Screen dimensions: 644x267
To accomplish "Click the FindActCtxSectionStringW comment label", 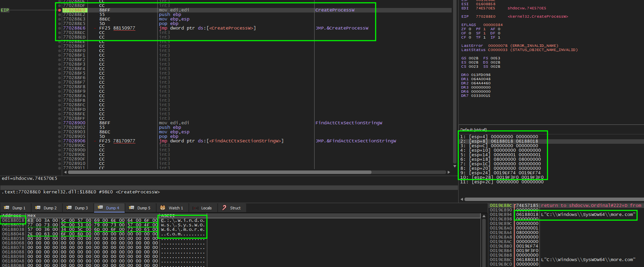I will [x=349, y=123].
